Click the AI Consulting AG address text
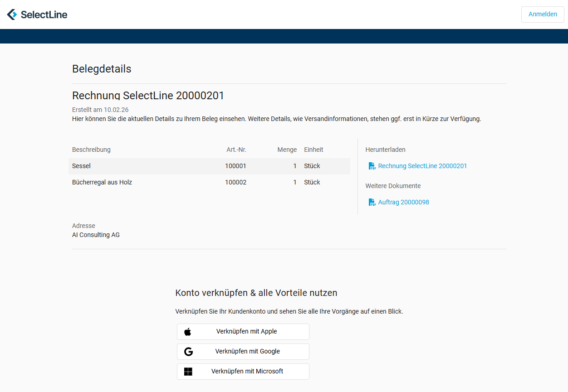 point(96,235)
